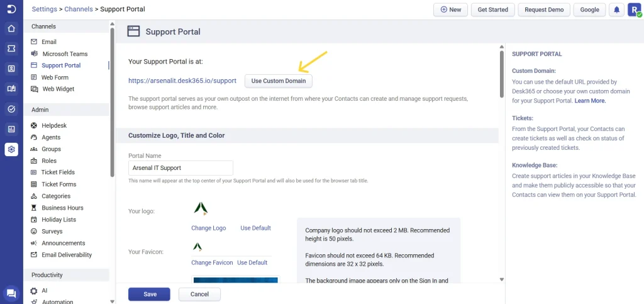Click the main content scrollbar thumb

(501, 74)
